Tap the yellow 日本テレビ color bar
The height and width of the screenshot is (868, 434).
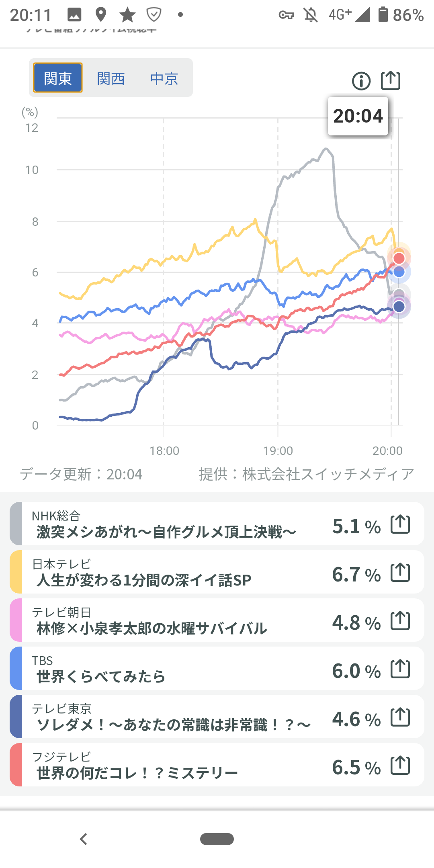coord(16,572)
